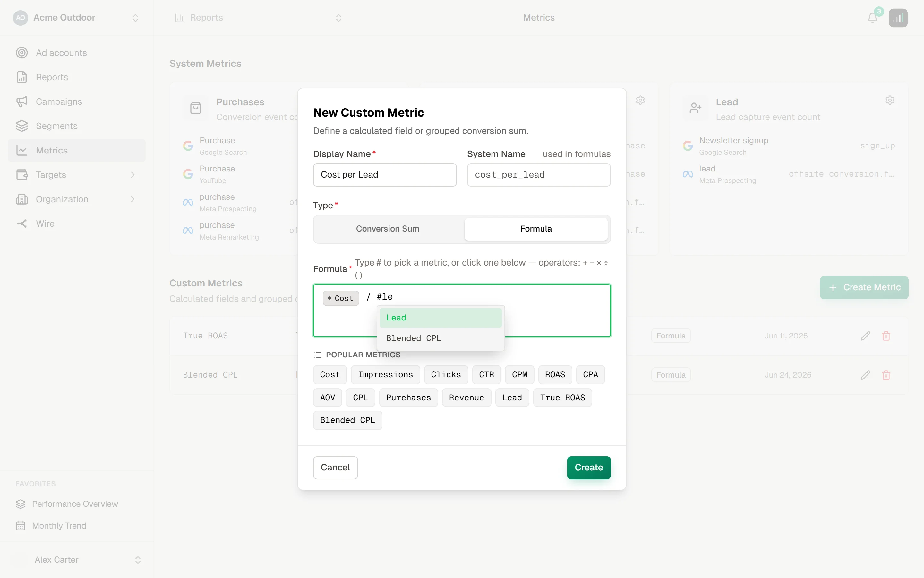Click the Organization building icon
This screenshot has height=578, width=924.
click(x=22, y=199)
